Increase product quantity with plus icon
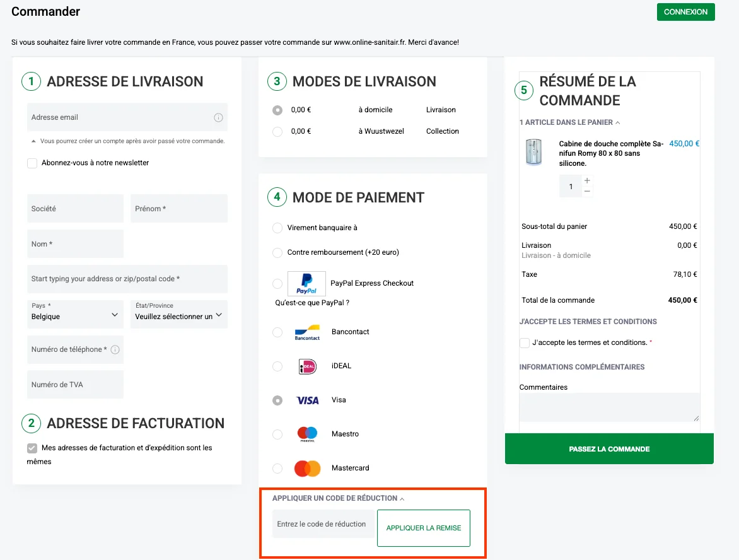The width and height of the screenshot is (739, 560). coord(587,181)
